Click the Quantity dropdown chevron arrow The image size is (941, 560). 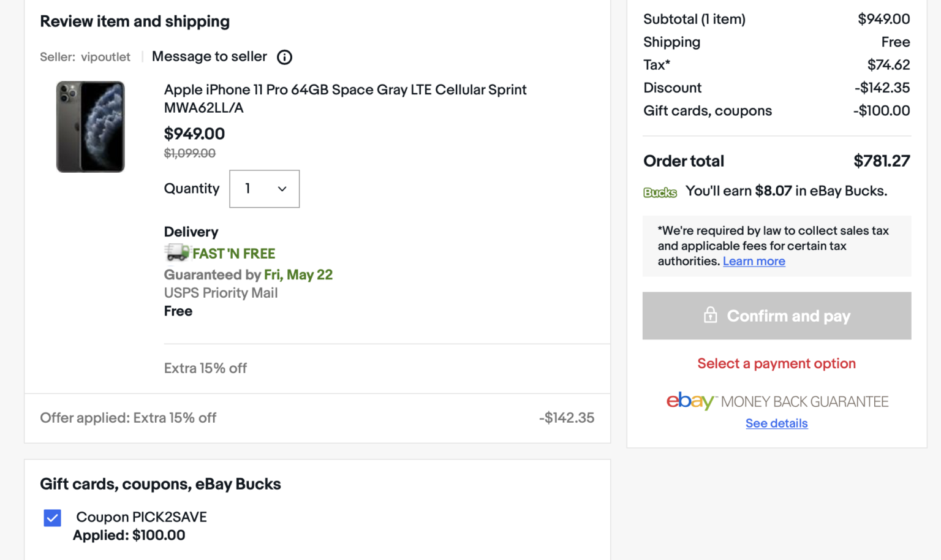pyautogui.click(x=281, y=189)
